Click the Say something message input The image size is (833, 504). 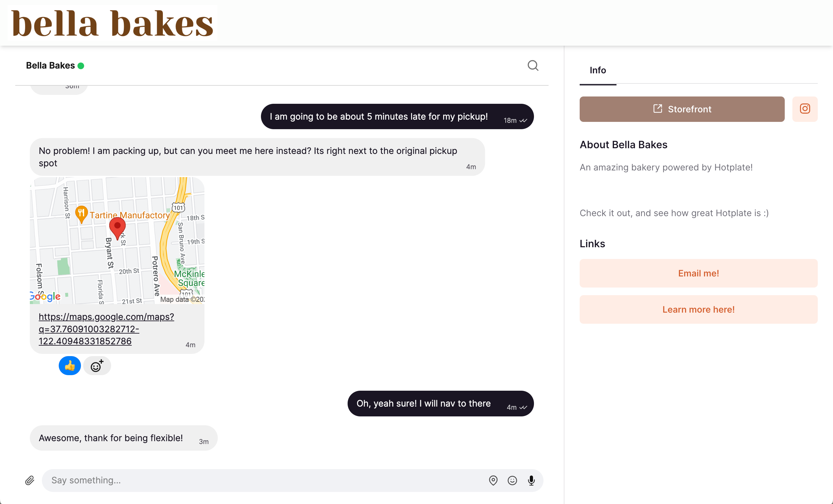[x=264, y=480]
